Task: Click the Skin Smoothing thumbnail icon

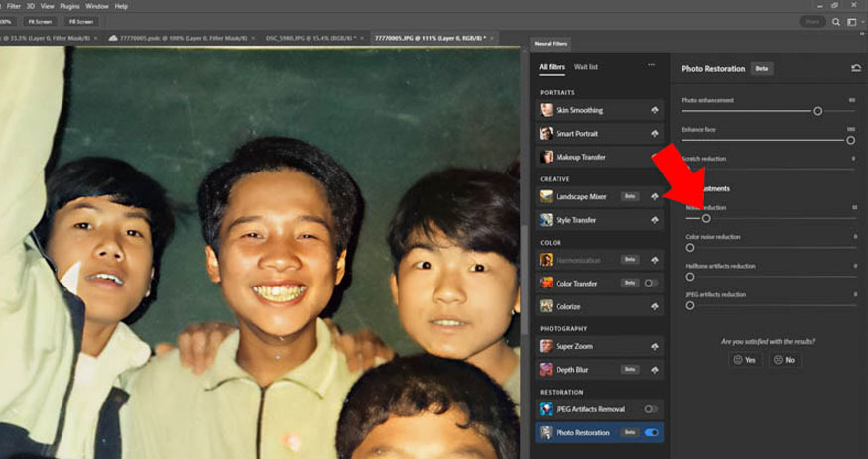Action: tap(547, 110)
